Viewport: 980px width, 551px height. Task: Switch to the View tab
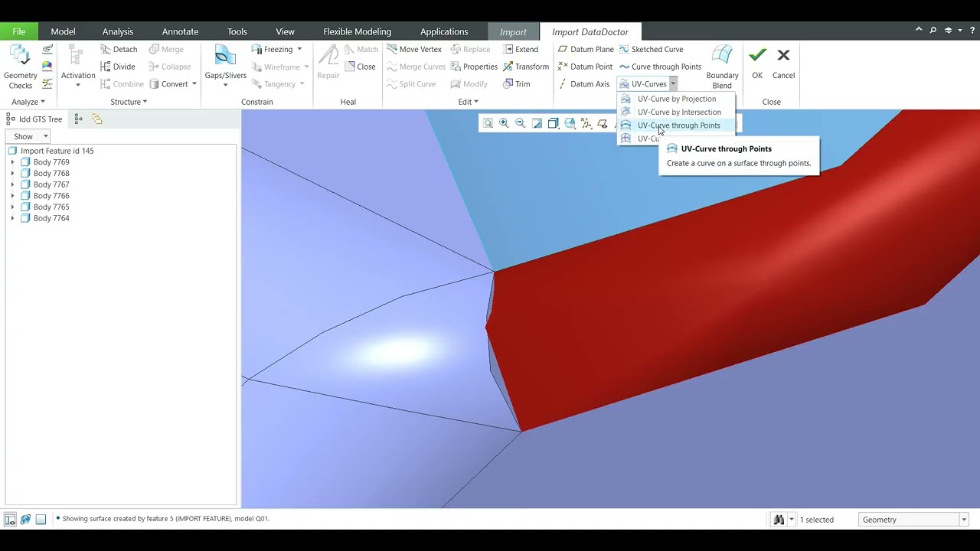(285, 31)
